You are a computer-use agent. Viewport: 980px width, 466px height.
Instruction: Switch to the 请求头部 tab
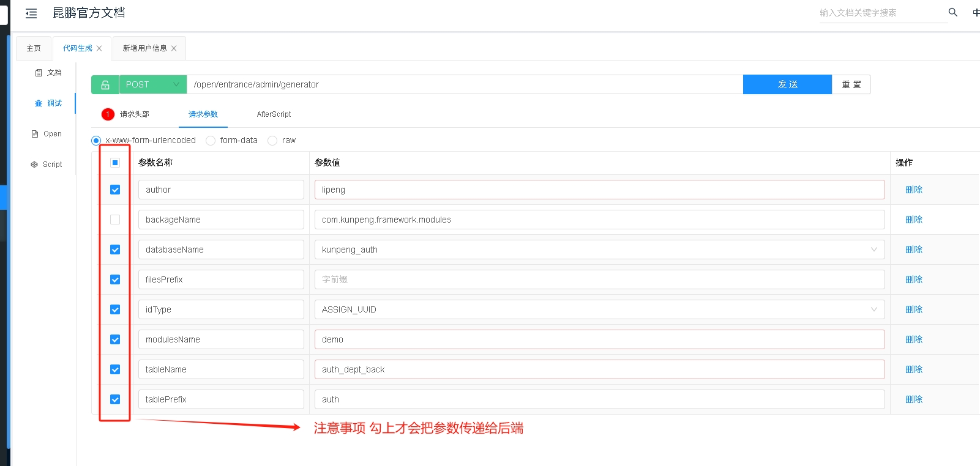(x=134, y=114)
